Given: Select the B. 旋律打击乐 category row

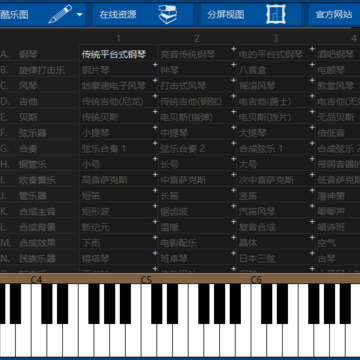Looking at the screenshot, I should (38, 70).
